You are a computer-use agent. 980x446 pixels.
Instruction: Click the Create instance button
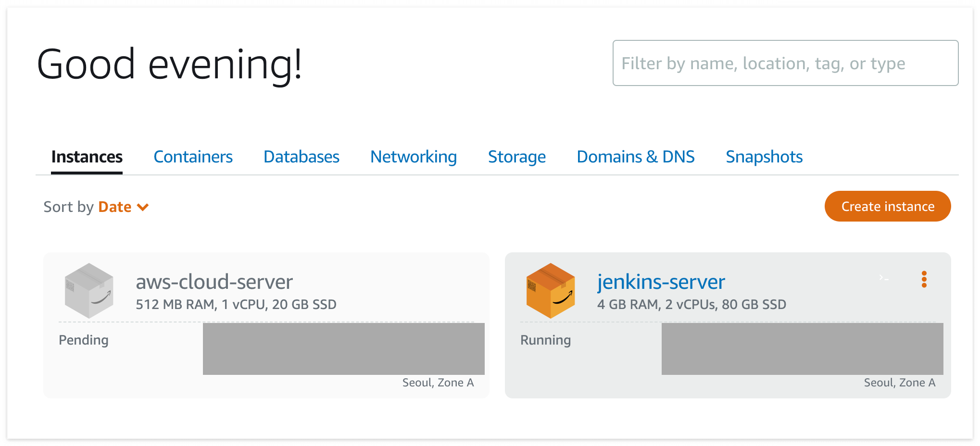888,206
